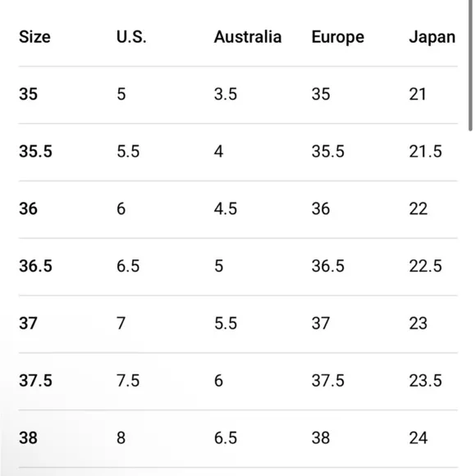Click Japan value 21.5 cell

coord(425,151)
